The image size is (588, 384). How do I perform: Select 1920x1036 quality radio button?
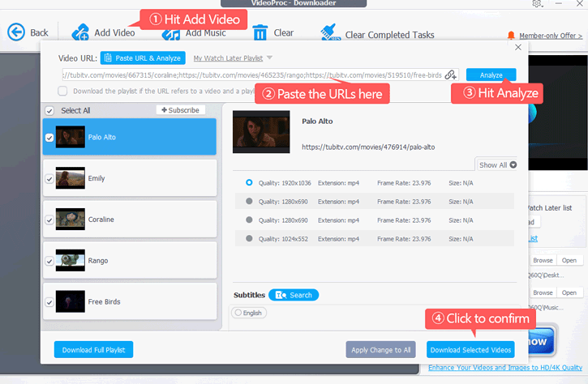tap(249, 182)
